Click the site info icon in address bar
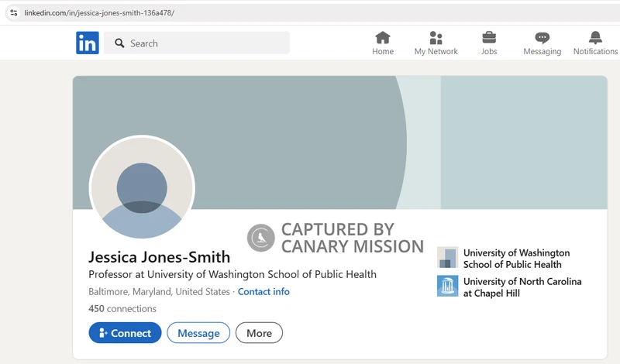The height and width of the screenshot is (364, 620). [x=14, y=12]
